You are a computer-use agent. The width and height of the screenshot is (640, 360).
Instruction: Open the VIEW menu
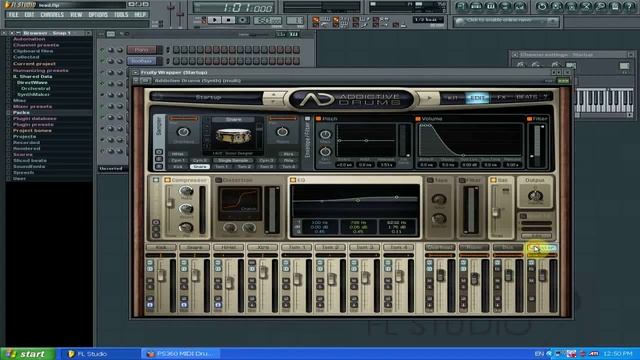tap(76, 14)
